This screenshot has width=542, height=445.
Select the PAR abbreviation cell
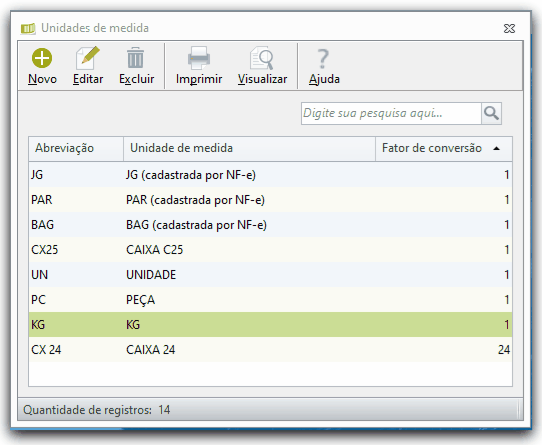coord(76,200)
